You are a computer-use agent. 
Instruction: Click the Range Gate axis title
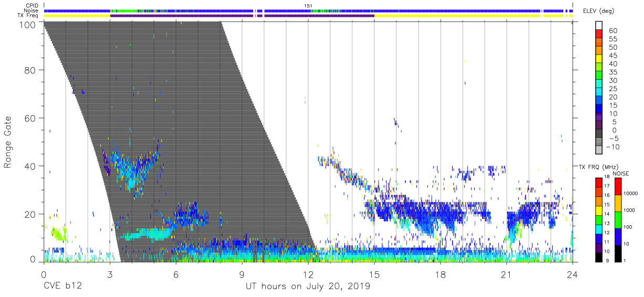[x=8, y=142]
